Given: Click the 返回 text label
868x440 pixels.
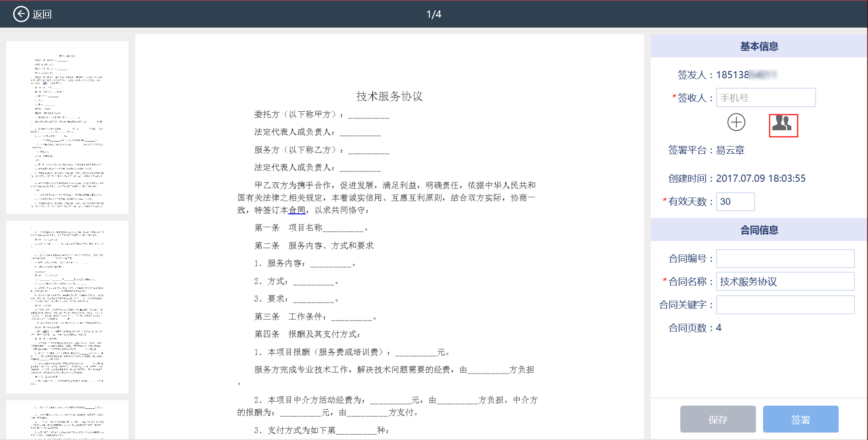Looking at the screenshot, I should click(42, 14).
